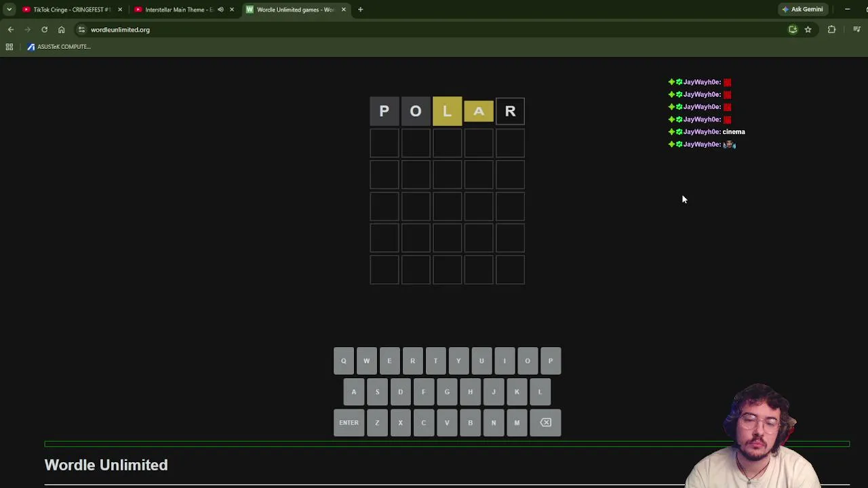
Task: Tap the A key on the on-screen keyboard
Action: pos(354,392)
